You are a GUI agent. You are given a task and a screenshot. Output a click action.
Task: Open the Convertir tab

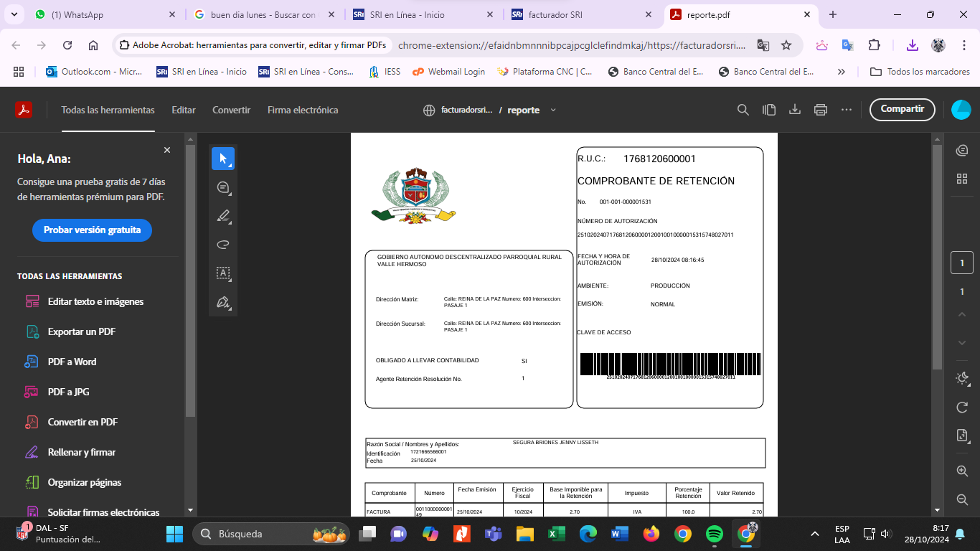tap(231, 110)
